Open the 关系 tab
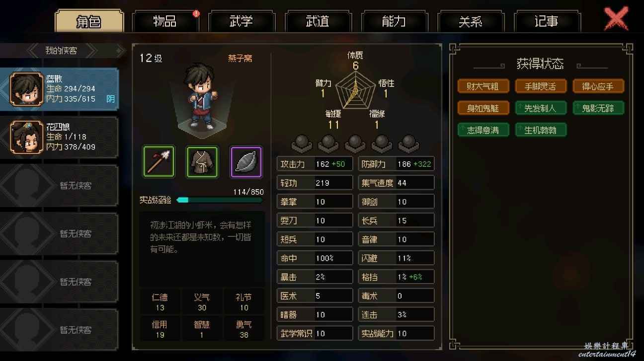The width and height of the screenshot is (644, 361). 471,21
